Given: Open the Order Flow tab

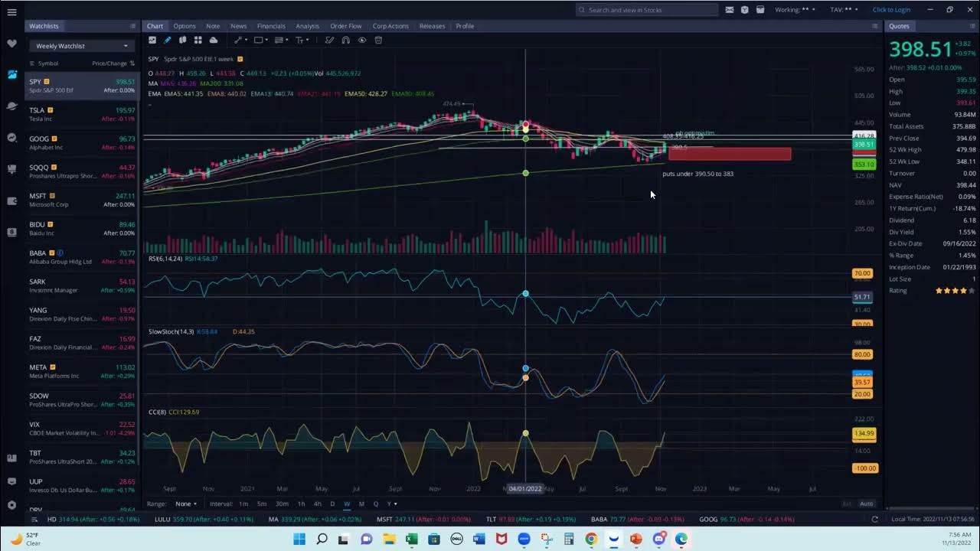Looking at the screenshot, I should (x=346, y=26).
